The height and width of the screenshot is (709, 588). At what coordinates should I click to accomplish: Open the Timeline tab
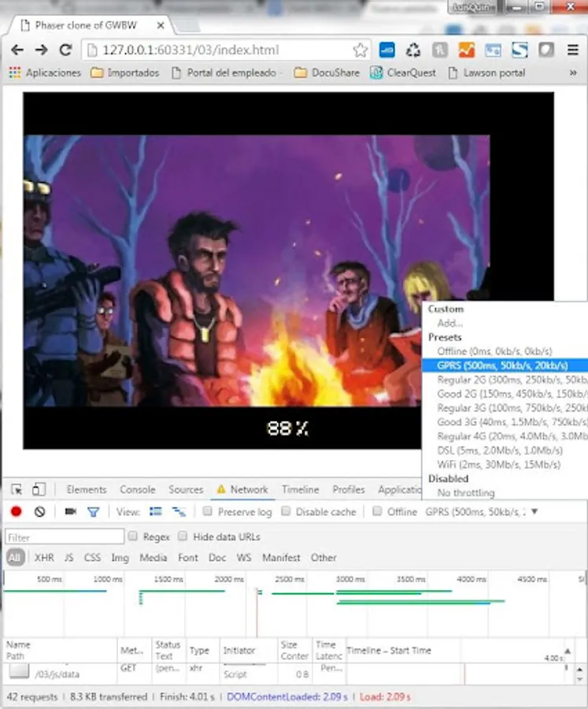coord(300,489)
